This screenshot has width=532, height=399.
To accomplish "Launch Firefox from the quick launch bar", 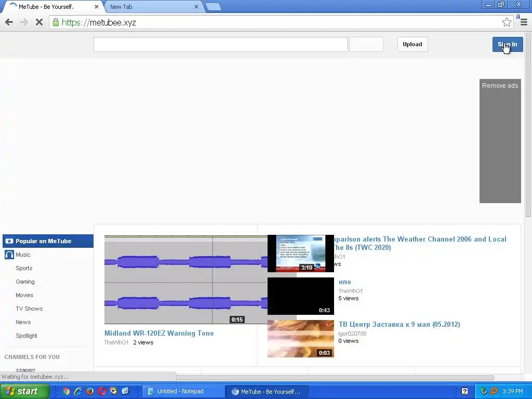I will point(90,391).
